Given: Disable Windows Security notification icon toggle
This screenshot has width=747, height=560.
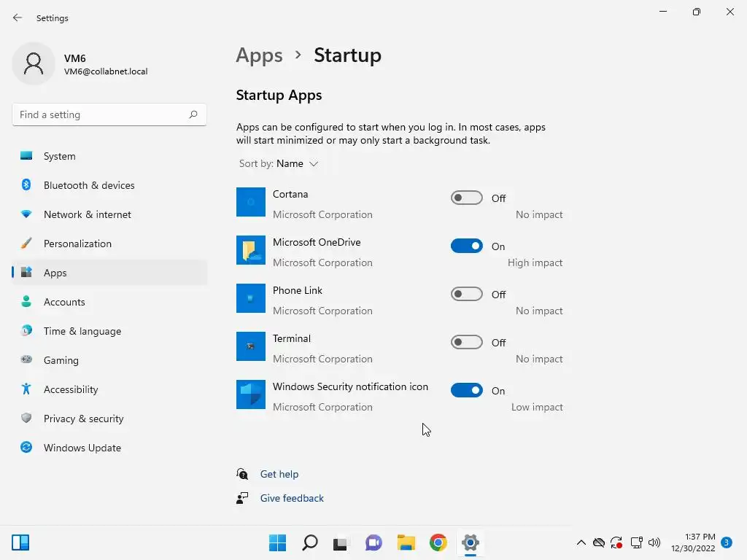Looking at the screenshot, I should [466, 390].
